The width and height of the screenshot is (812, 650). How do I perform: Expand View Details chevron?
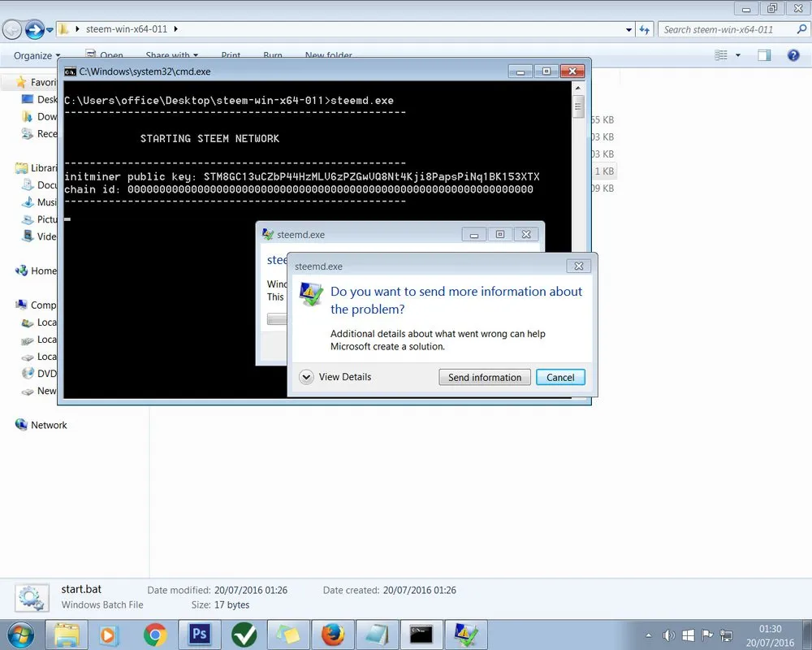click(x=306, y=377)
